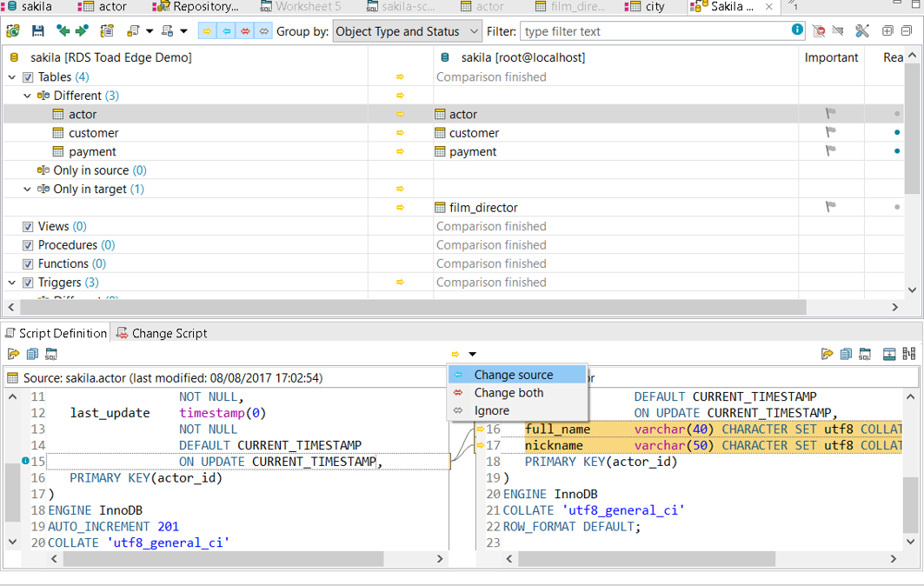
Task: Toggle blue change-source arrow filter
Action: pyautogui.click(x=226, y=31)
